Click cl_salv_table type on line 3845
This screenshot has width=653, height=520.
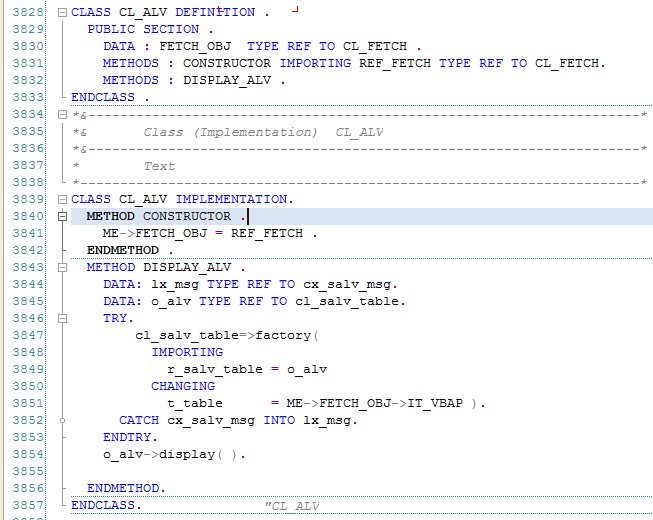347,301
